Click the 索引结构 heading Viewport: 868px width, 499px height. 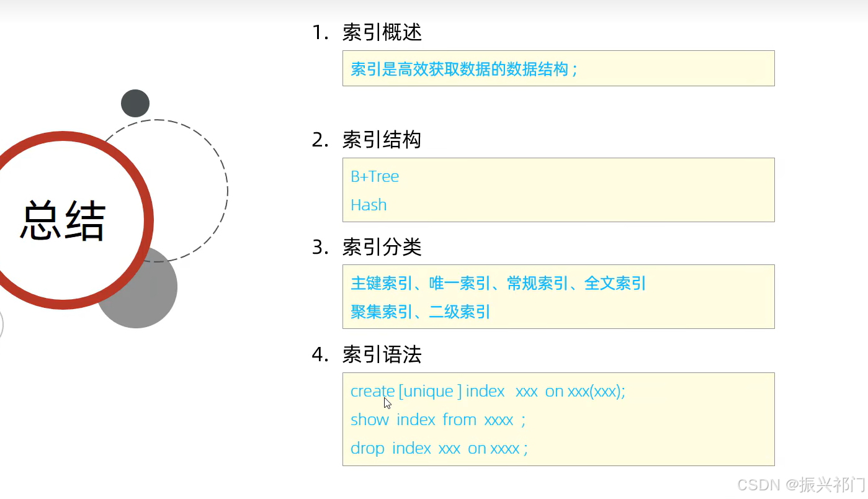(x=382, y=140)
